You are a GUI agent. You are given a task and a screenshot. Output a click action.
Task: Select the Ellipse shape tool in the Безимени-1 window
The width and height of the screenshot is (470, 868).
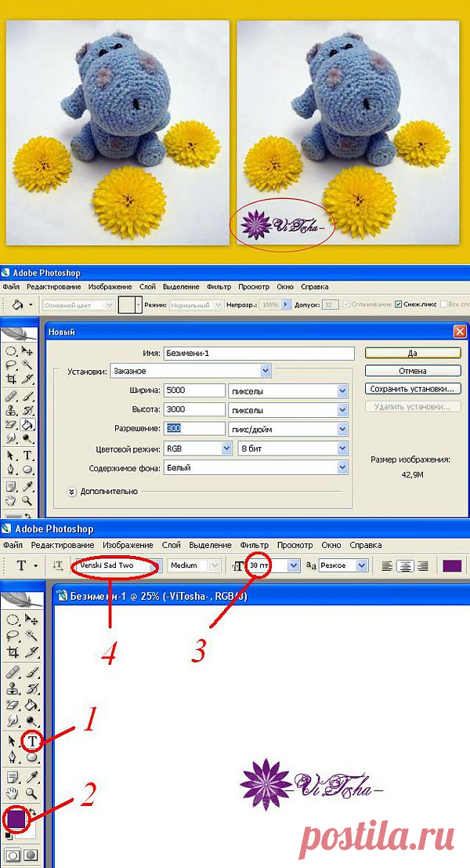(x=31, y=756)
